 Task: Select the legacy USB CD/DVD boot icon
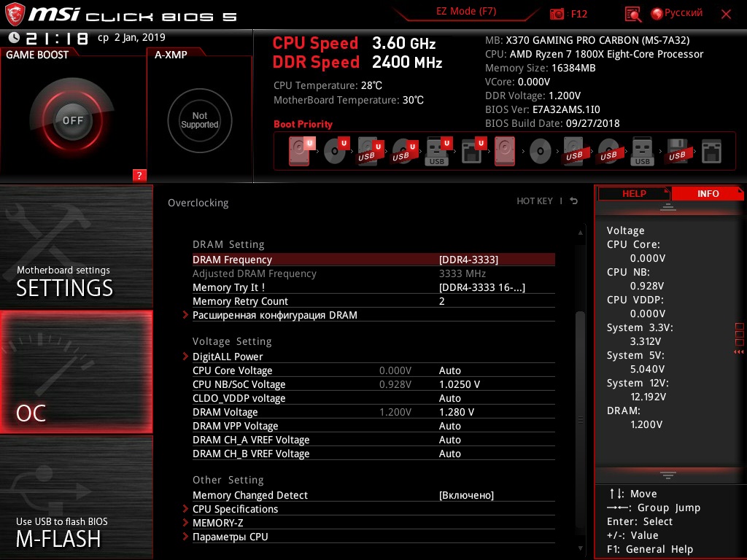pyautogui.click(x=608, y=151)
